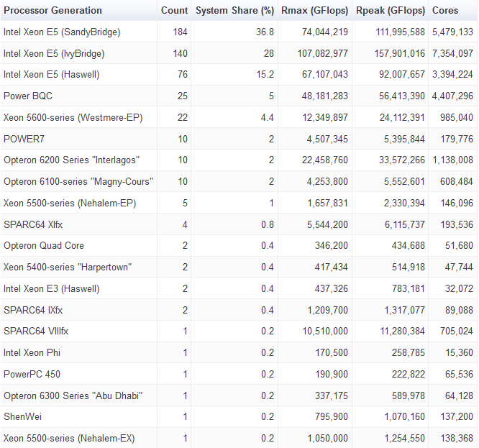Select the Intel Xeon E5 (SandyBridge) row label

coord(62,32)
